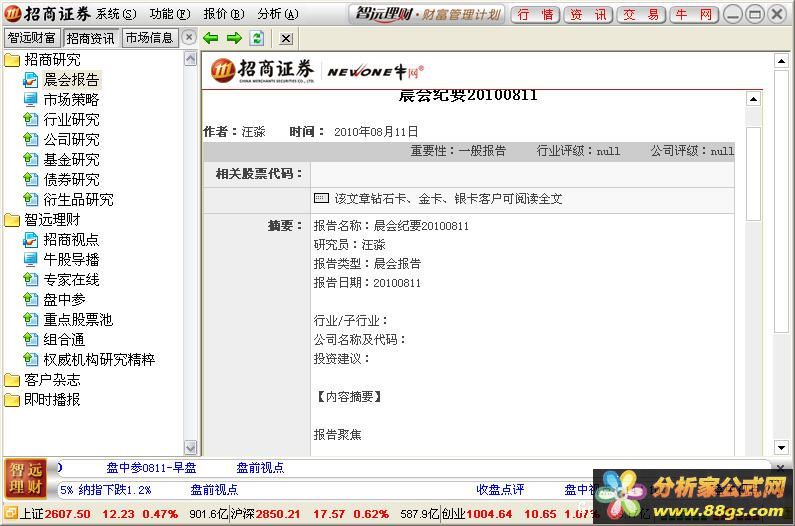Click the green back arrow icon

(x=210, y=38)
